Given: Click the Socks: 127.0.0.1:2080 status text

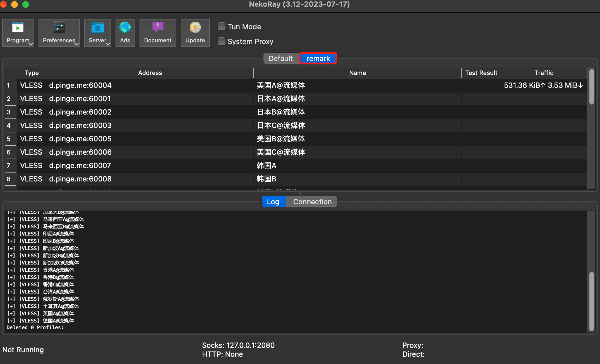Looking at the screenshot, I should tap(238, 345).
